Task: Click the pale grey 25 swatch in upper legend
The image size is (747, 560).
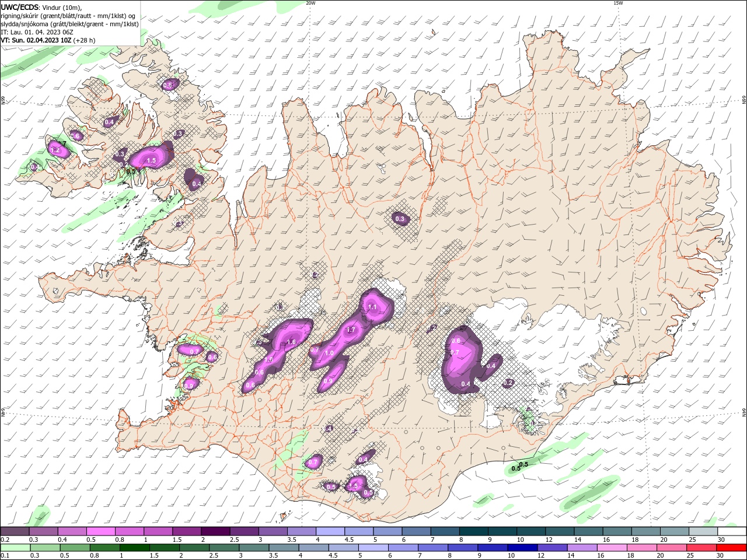Action: click(x=704, y=531)
